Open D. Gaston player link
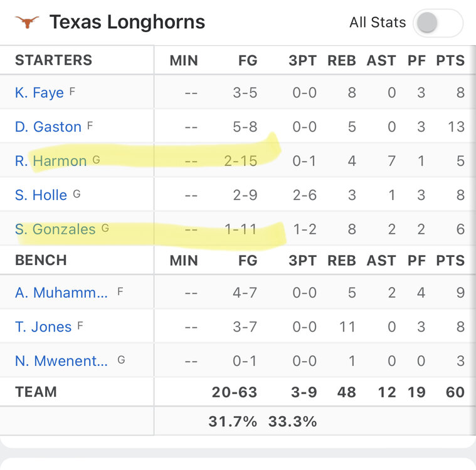The height and width of the screenshot is (470, 476). tap(48, 127)
